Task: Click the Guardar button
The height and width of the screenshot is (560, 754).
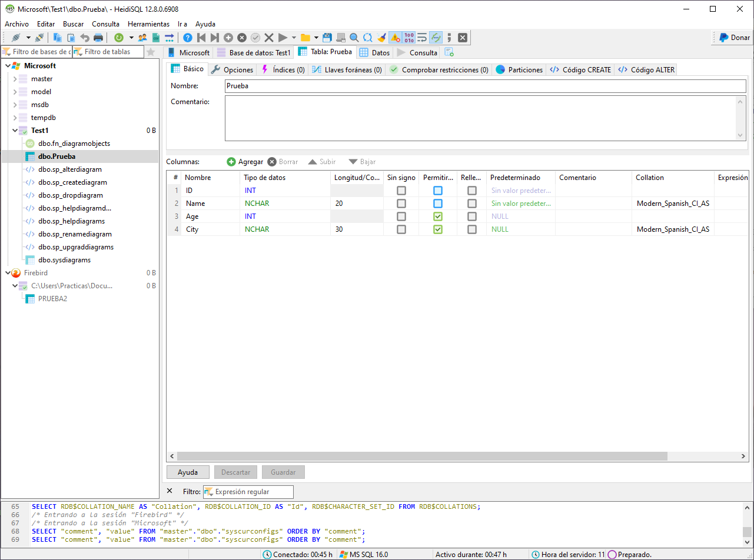Action: [283, 472]
